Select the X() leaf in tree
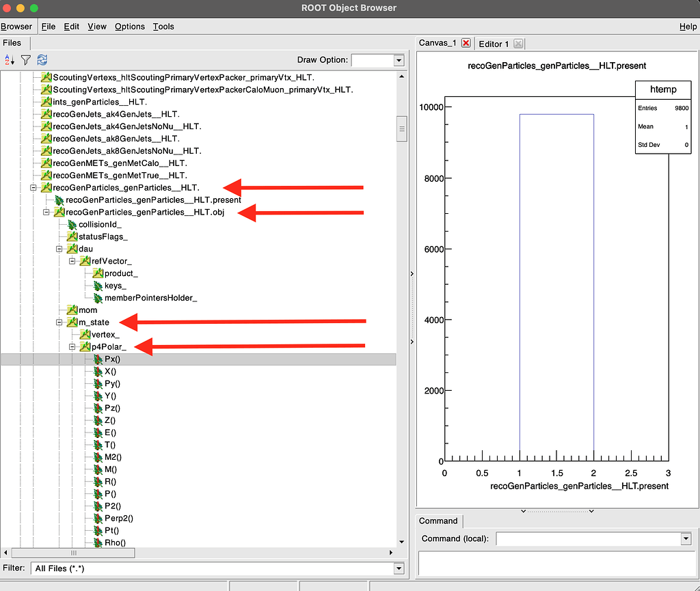This screenshot has width=700, height=591. pos(110,372)
